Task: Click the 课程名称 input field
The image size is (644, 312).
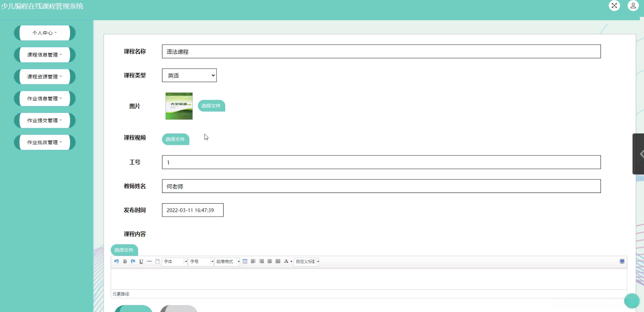Action: tap(381, 51)
